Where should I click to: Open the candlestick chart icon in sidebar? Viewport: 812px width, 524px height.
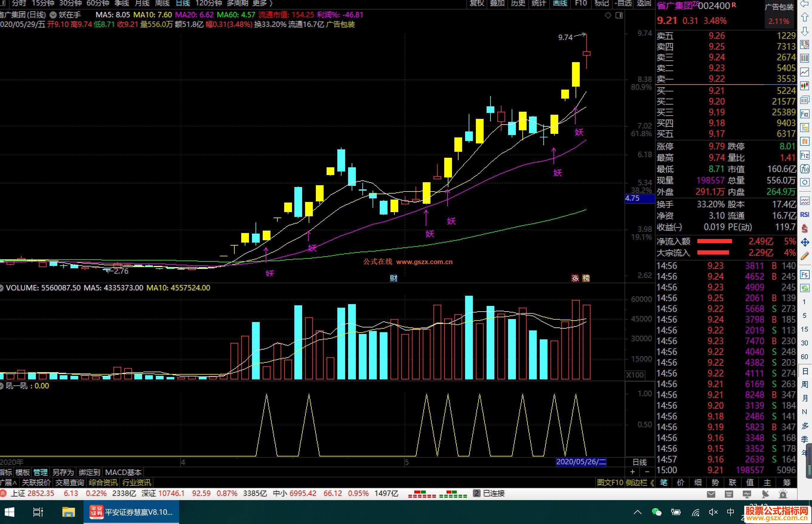(x=805, y=86)
